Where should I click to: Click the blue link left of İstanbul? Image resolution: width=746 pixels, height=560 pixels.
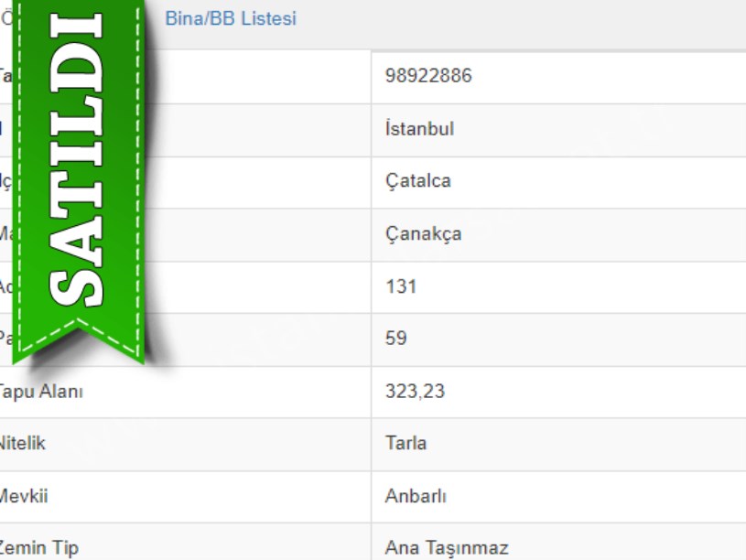[2, 129]
